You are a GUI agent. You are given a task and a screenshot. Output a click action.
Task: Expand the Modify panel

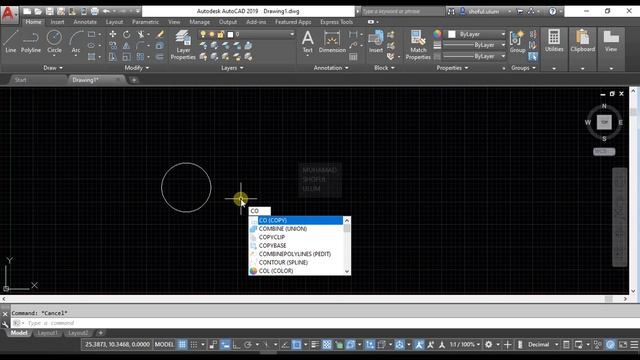point(137,68)
